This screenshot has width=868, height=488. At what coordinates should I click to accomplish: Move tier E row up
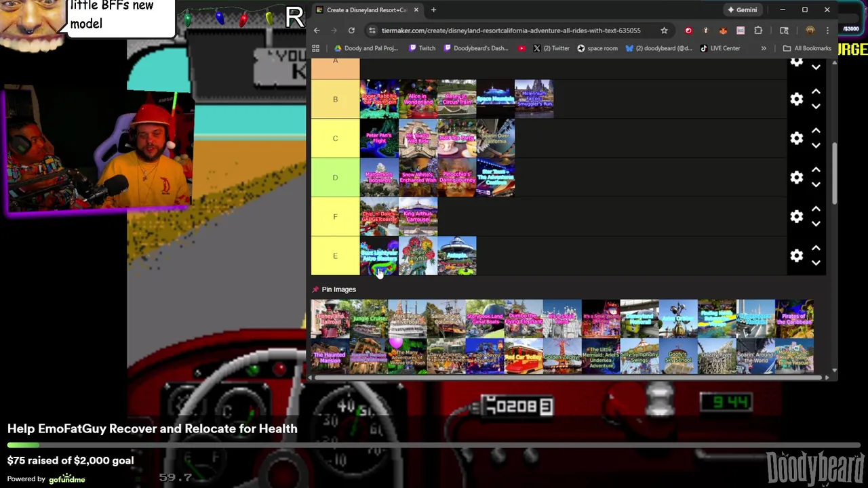(x=816, y=248)
